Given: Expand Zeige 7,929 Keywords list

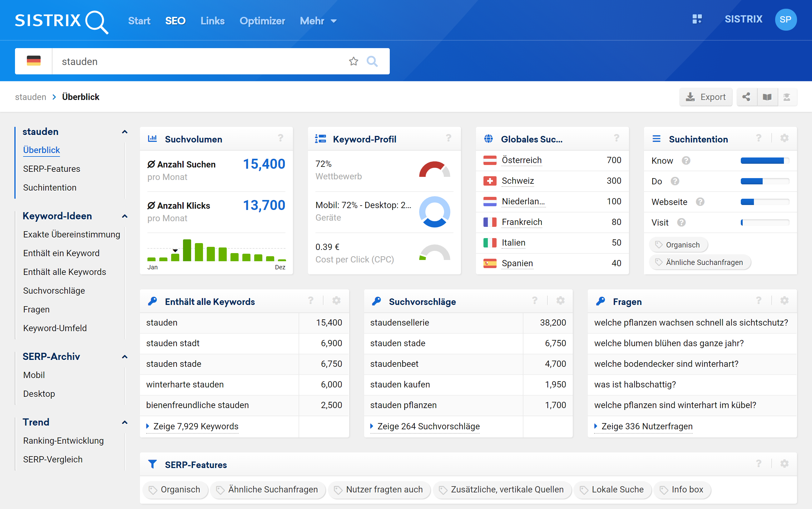Looking at the screenshot, I should click(196, 426).
